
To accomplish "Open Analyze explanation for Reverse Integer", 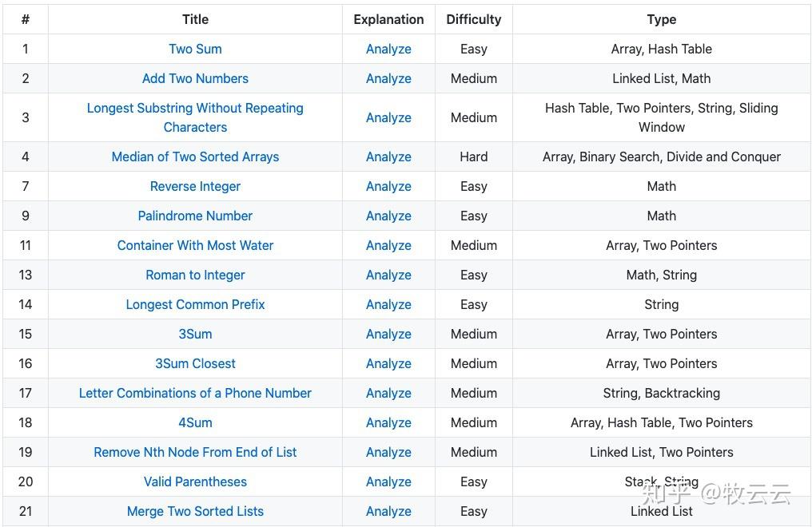I will tap(388, 186).
